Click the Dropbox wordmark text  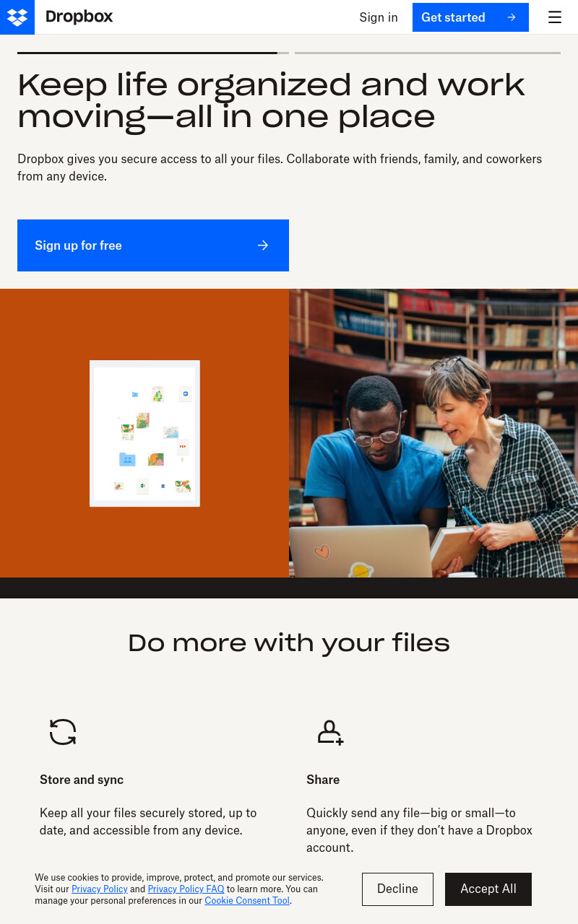[79, 17]
